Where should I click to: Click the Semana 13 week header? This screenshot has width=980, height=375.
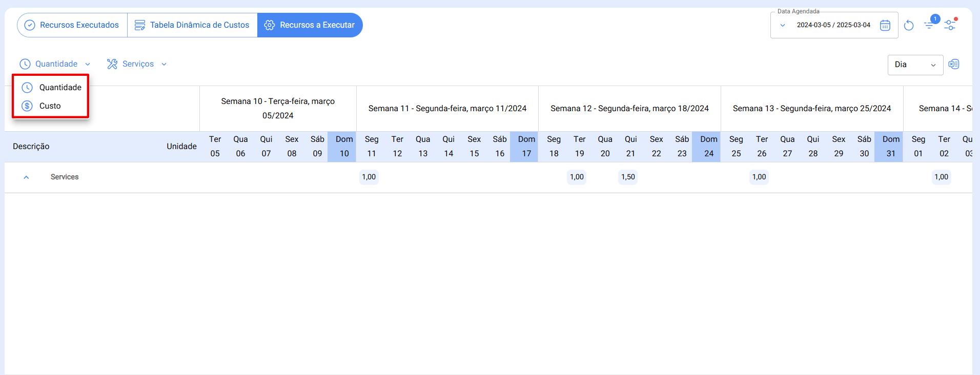coord(812,109)
